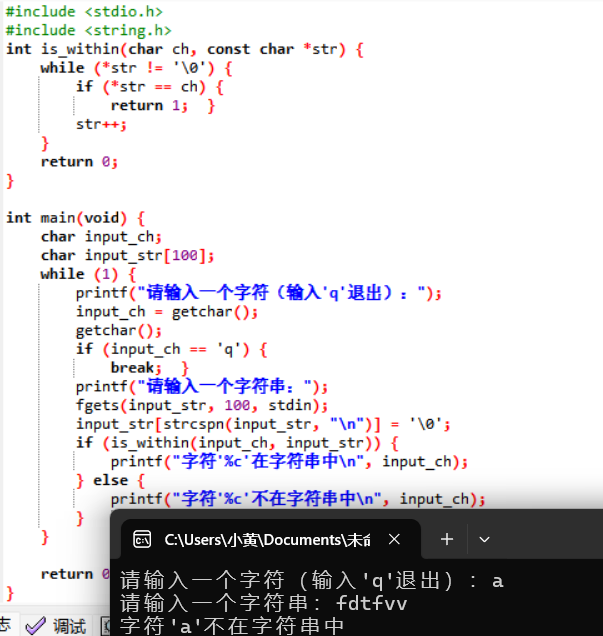603x636 pixels.
Task: Click the "if (input_ch == 'q')" line
Action: coord(172,349)
